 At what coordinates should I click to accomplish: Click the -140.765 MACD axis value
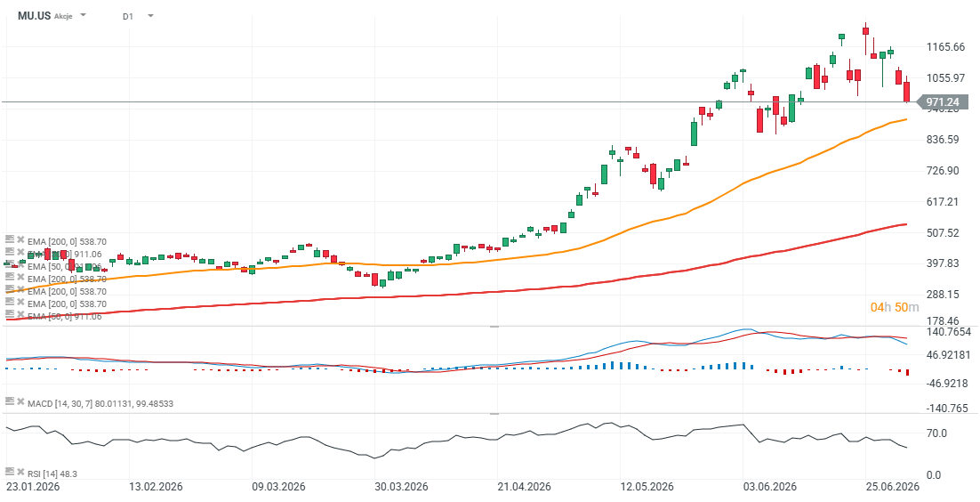pyautogui.click(x=949, y=409)
